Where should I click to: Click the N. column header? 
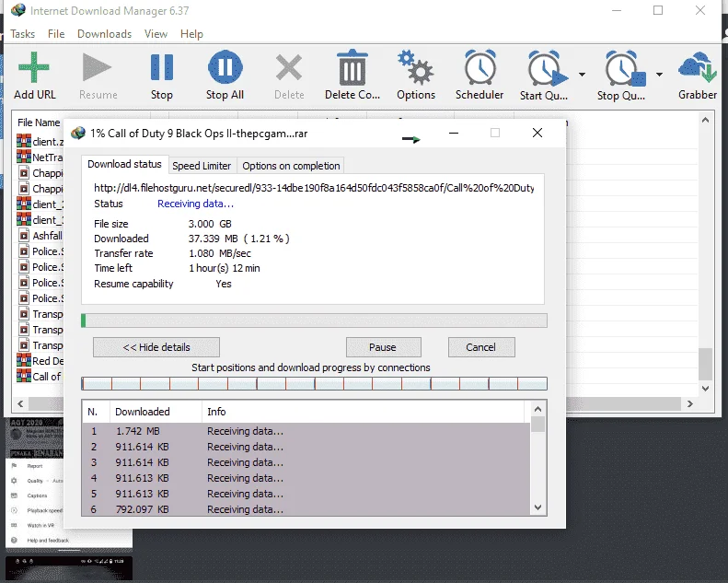click(x=96, y=412)
